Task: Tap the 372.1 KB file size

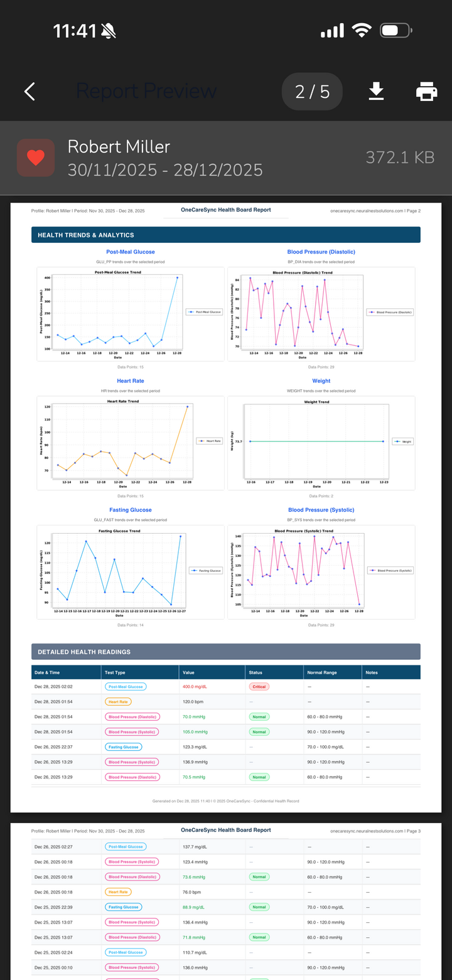Action: tap(400, 158)
